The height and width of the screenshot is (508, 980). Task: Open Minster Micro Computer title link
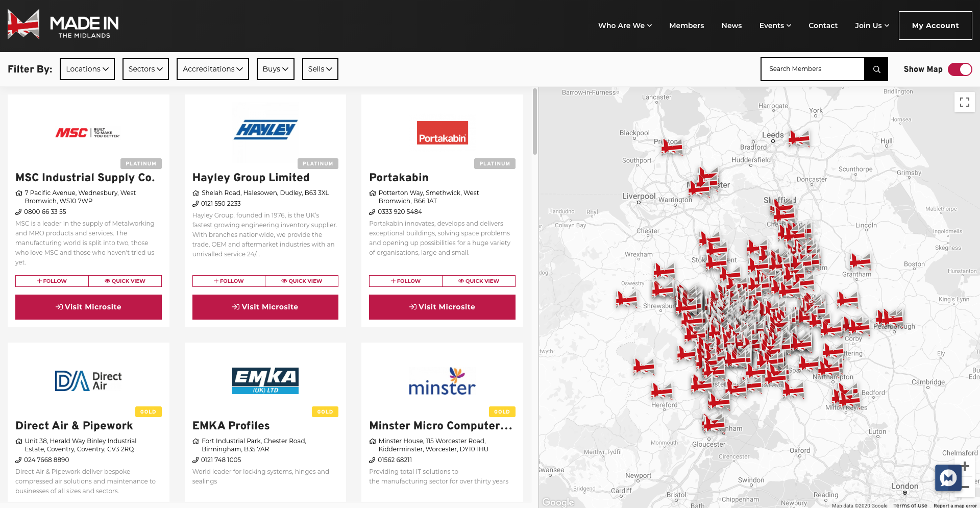(440, 426)
